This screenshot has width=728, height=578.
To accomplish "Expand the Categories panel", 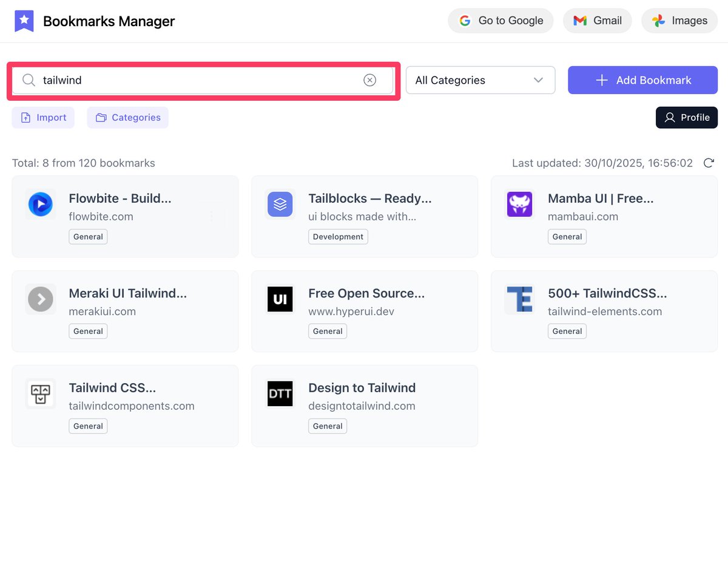I will click(x=127, y=117).
